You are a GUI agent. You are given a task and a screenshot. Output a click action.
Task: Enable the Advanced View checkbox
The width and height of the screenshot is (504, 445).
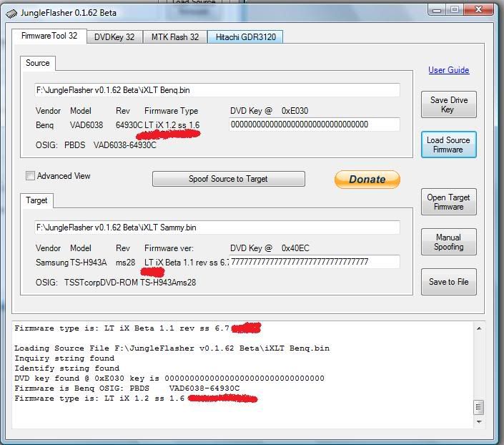30,176
